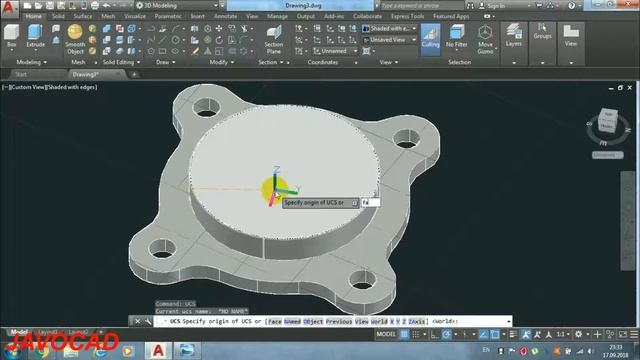Image resolution: width=640 pixels, height=360 pixels.
Task: Click the Save icon in Quick Access toolbar
Action: [x=49, y=6]
